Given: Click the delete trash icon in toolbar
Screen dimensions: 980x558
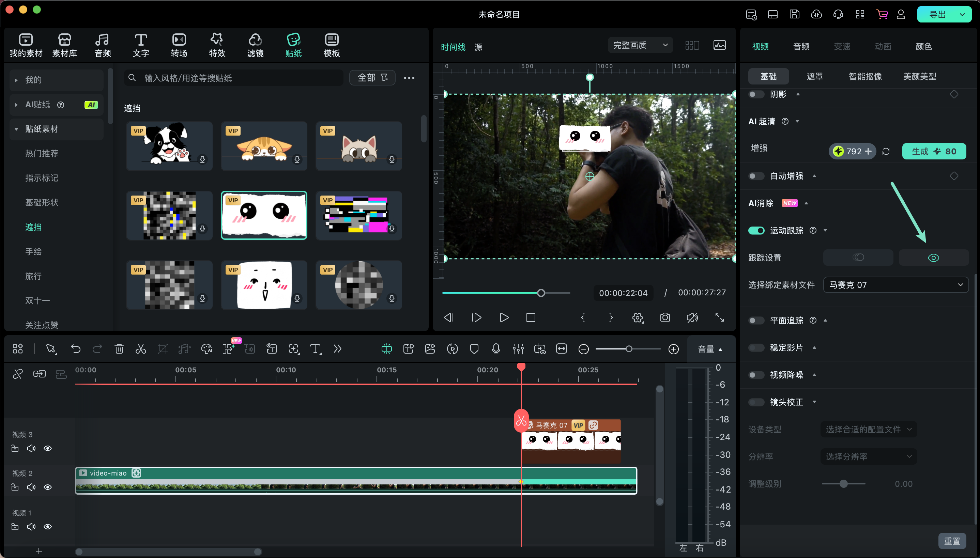Looking at the screenshot, I should coord(119,349).
